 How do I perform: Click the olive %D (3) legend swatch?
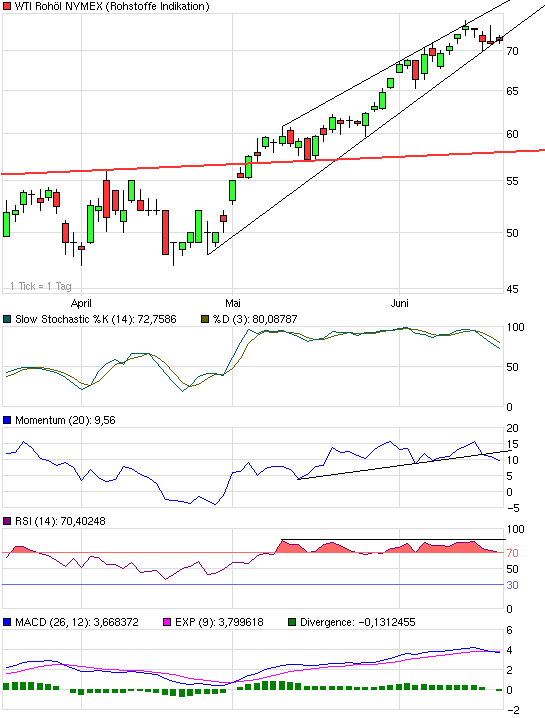(205, 319)
